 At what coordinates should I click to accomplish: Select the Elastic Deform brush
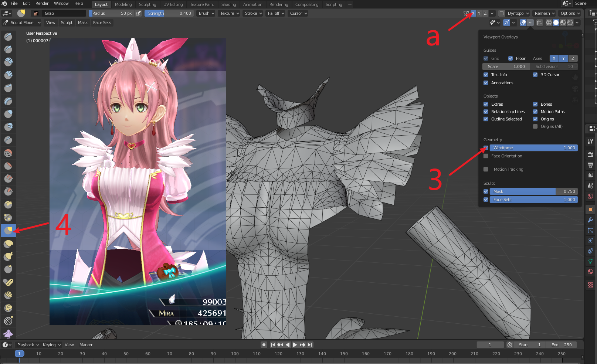[8, 244]
